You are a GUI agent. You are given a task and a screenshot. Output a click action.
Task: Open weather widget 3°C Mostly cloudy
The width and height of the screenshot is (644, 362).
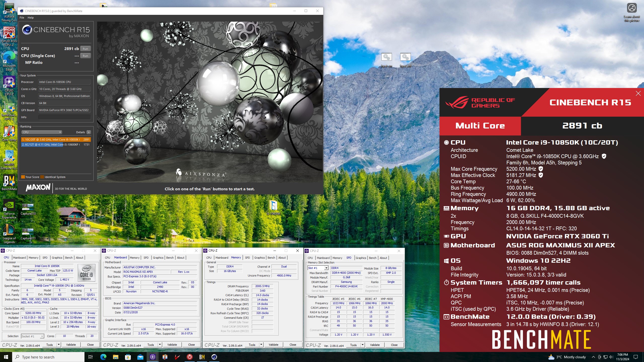coord(567,357)
